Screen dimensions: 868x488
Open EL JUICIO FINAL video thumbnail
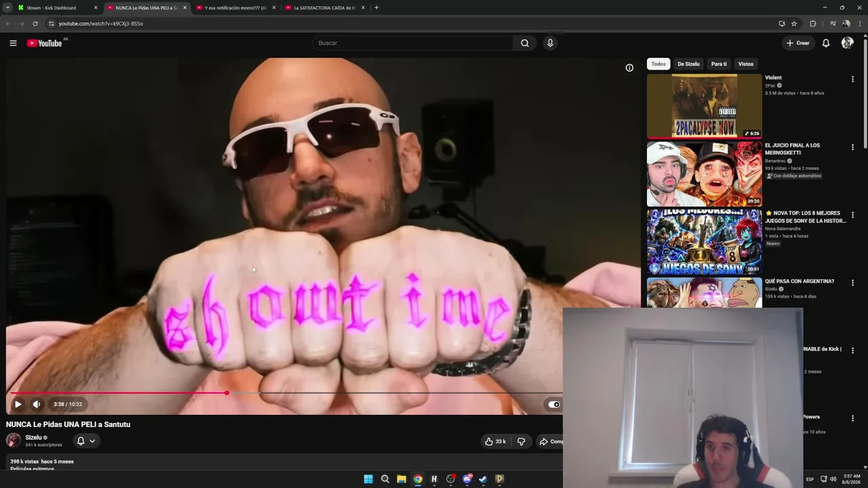[x=704, y=174]
